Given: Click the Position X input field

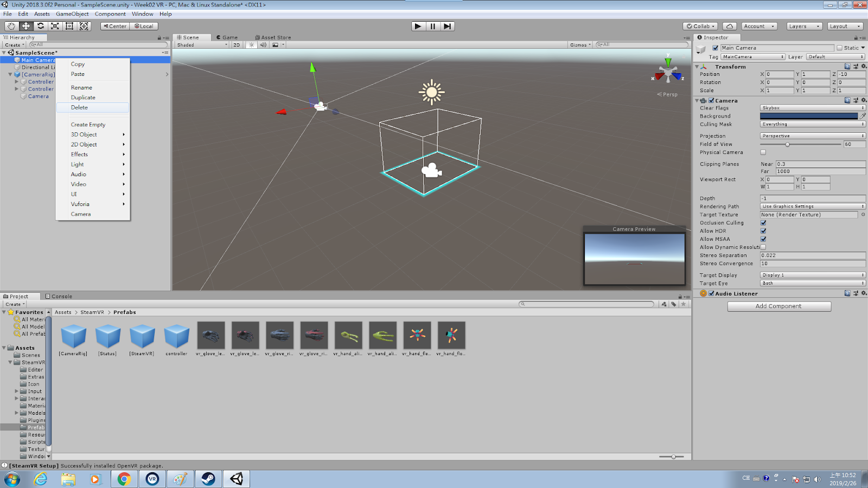Looking at the screenshot, I should click(x=779, y=74).
